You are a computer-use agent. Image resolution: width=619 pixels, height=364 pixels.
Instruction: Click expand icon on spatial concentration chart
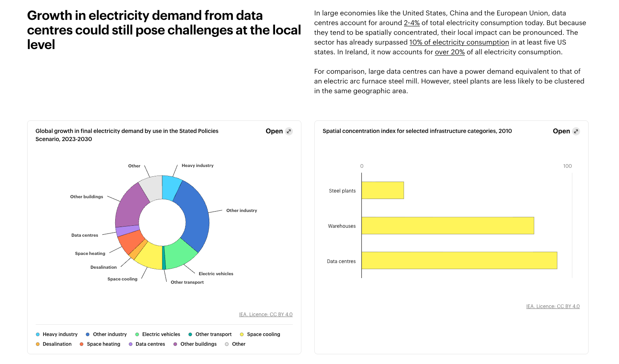click(x=576, y=131)
